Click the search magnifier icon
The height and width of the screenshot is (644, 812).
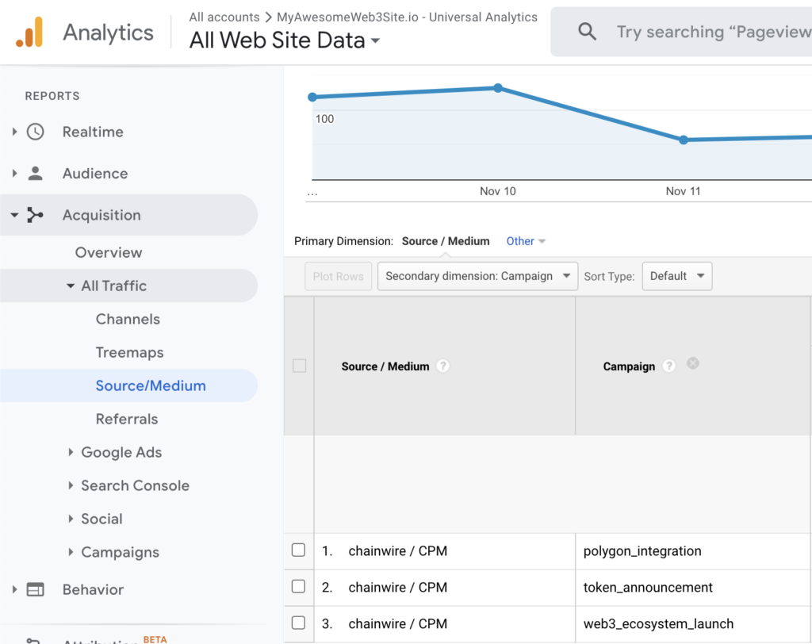[587, 32]
